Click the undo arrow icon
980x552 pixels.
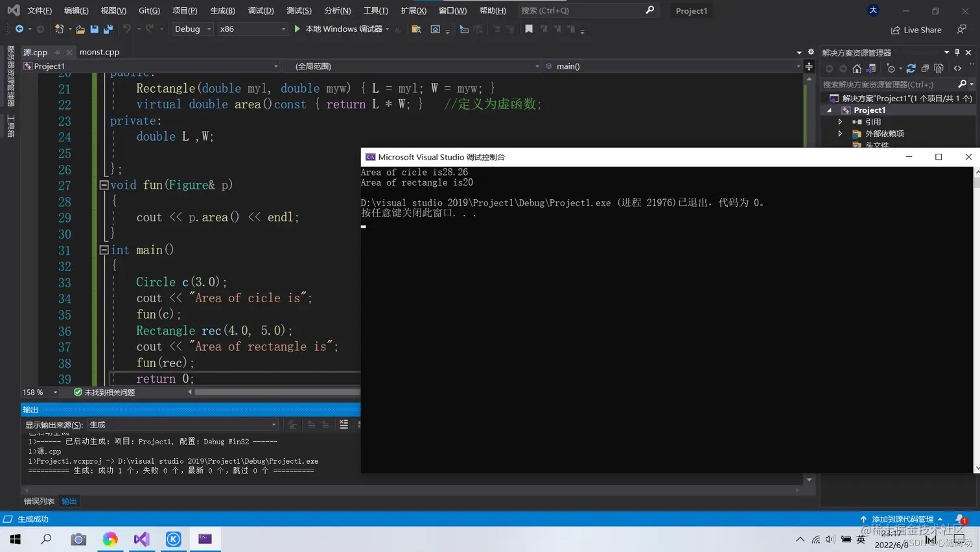127,29
